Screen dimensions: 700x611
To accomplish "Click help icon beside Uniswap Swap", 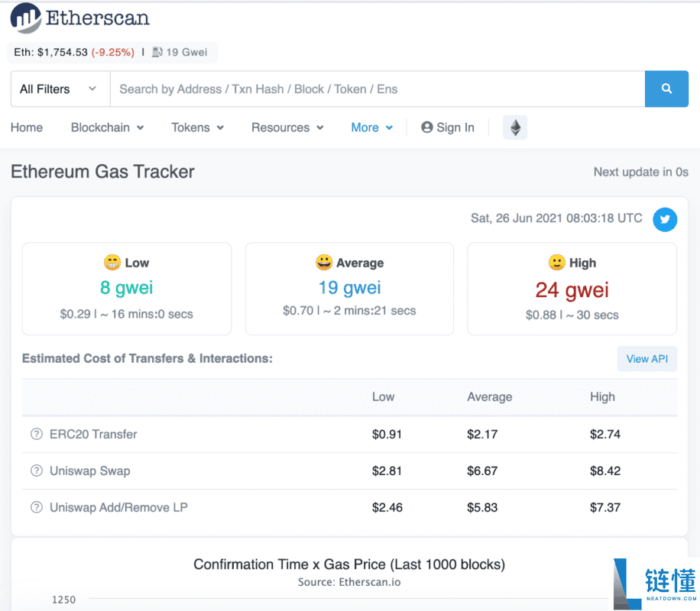I will click(x=36, y=471).
